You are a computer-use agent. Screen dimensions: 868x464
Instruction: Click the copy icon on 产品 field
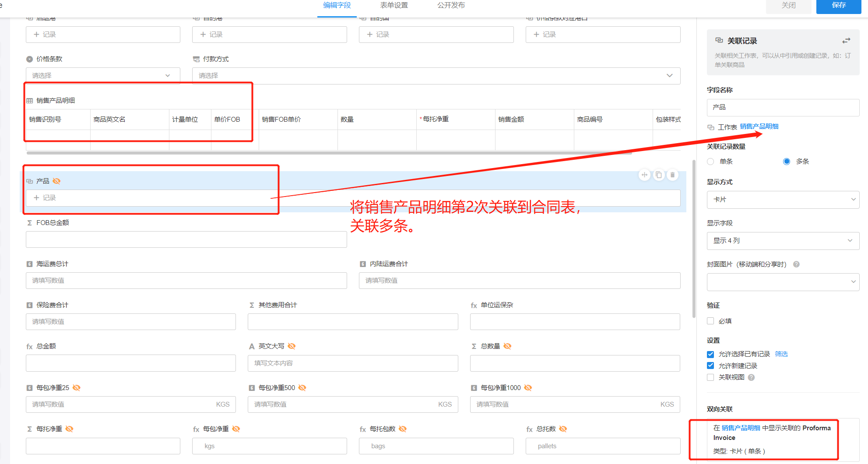(658, 175)
